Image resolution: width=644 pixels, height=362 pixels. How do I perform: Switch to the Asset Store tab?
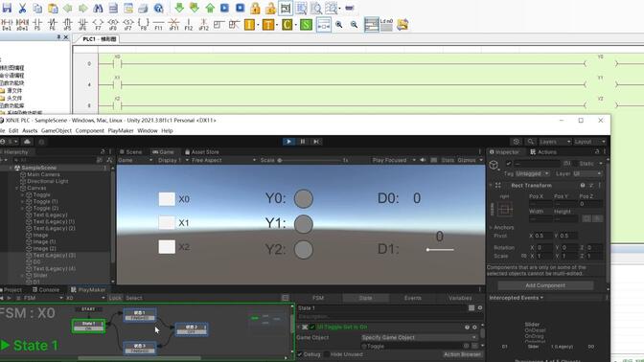(201, 152)
